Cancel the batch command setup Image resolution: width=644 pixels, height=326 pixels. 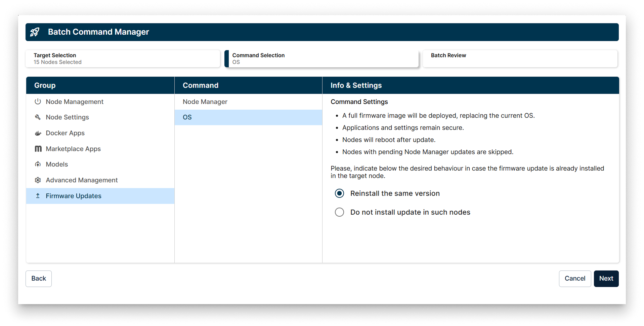click(x=575, y=278)
